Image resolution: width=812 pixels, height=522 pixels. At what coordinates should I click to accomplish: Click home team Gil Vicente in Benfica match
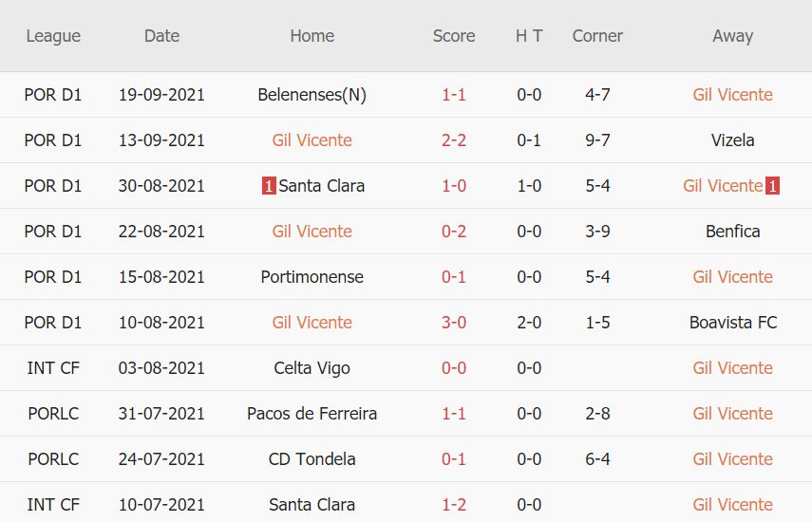pyautogui.click(x=312, y=232)
